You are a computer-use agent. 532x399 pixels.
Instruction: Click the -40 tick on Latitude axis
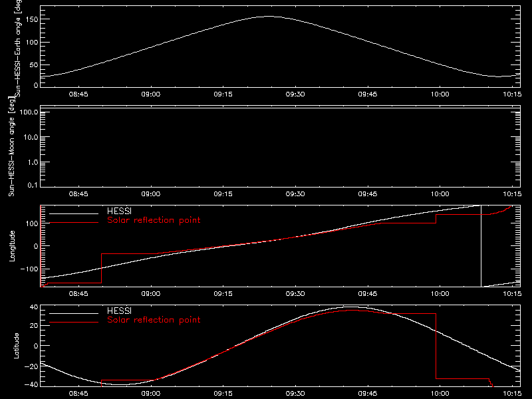(x=31, y=385)
